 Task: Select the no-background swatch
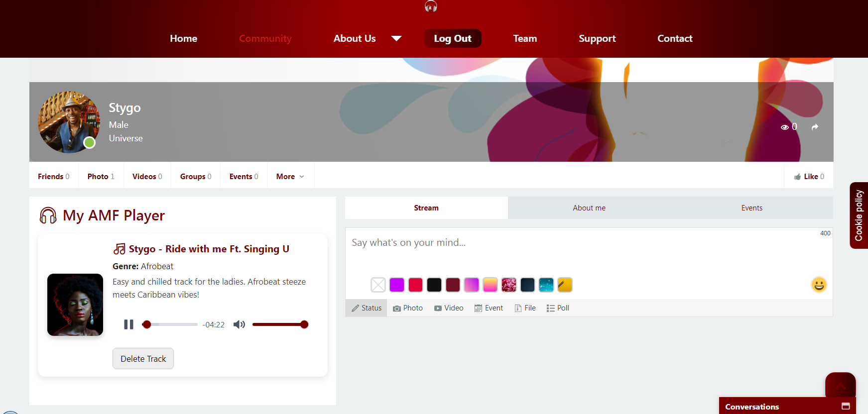(x=378, y=285)
